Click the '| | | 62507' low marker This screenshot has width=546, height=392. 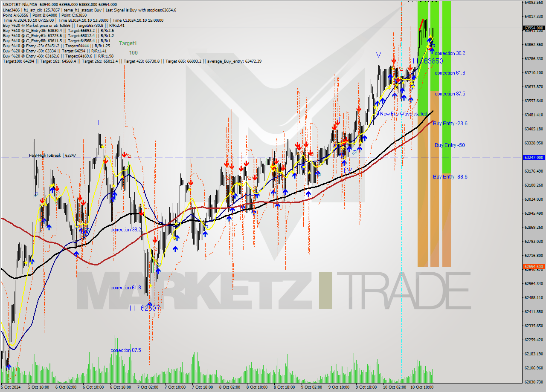(x=145, y=308)
